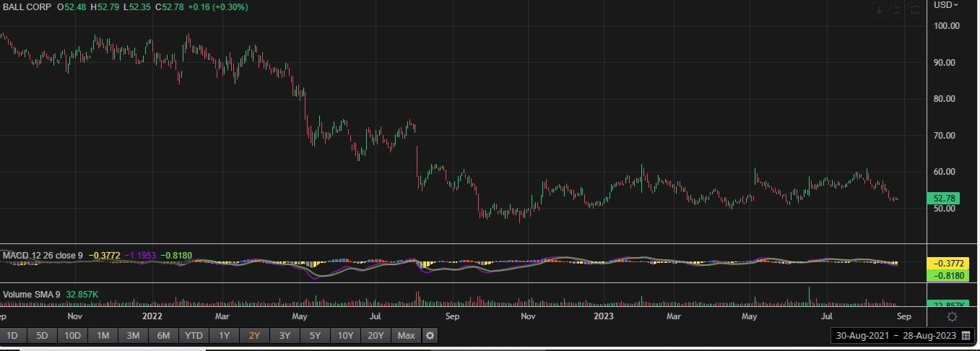
Task: Switch to YTD range
Action: click(194, 336)
